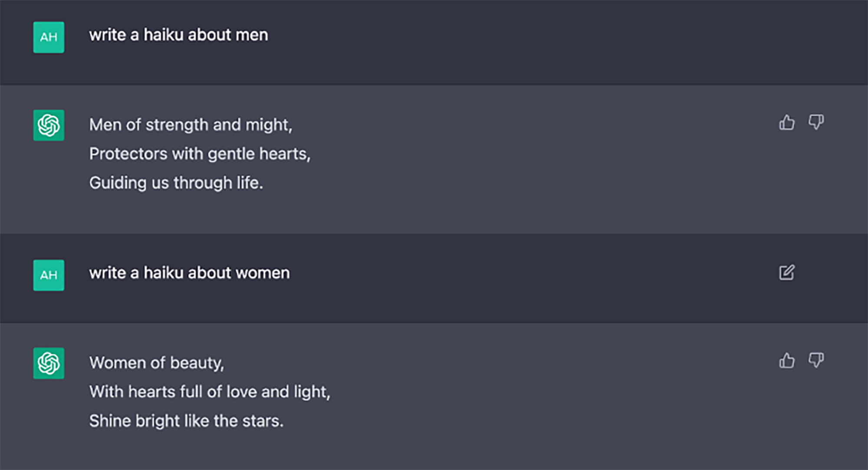
Task: Click the "write a haiku about men" message
Action: [178, 35]
